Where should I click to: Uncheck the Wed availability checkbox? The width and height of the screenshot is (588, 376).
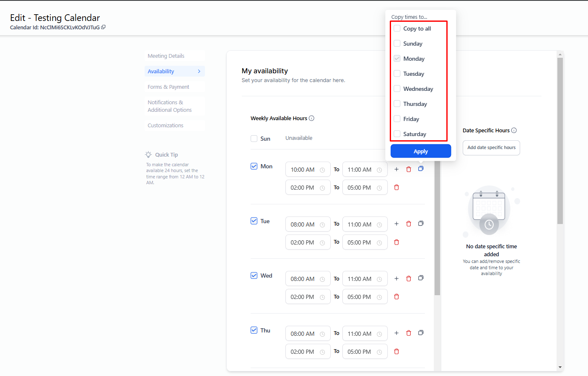pyautogui.click(x=254, y=276)
